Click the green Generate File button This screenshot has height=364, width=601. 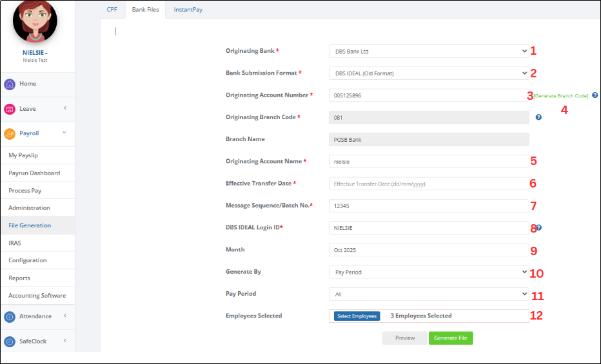(451, 338)
